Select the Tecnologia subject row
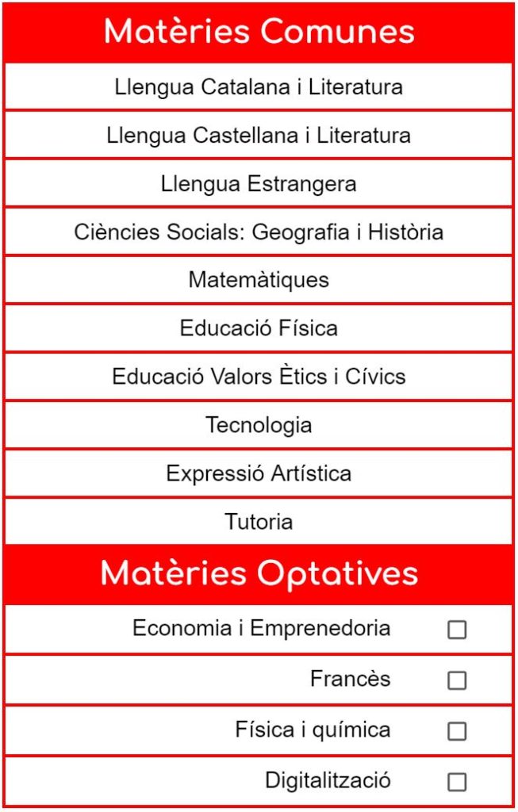 [x=259, y=425]
